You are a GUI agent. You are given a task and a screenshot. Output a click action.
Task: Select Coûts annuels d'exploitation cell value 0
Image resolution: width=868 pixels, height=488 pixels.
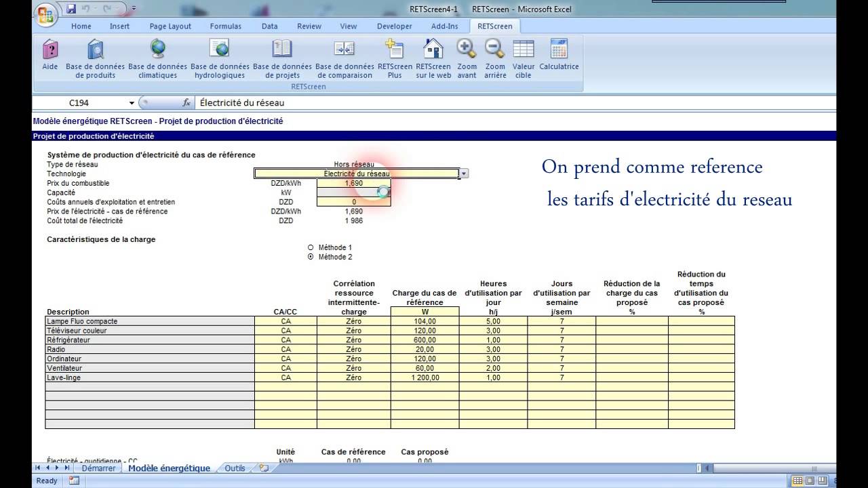354,202
